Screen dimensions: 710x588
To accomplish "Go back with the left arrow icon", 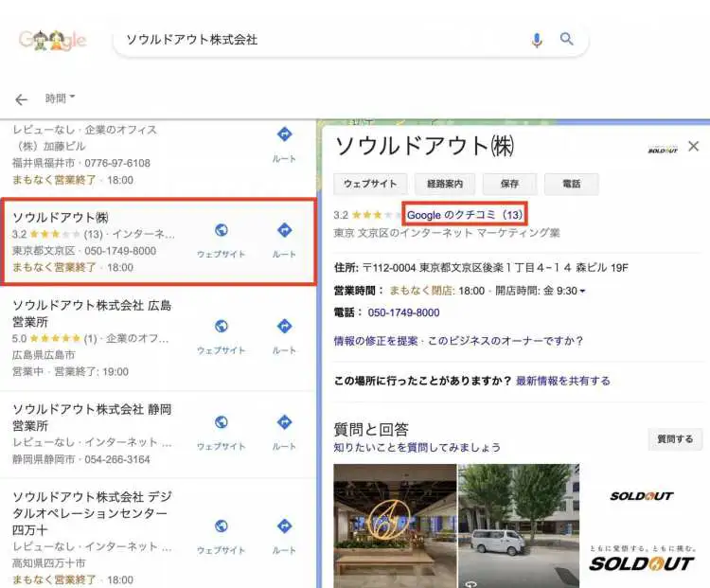I will coord(21,99).
